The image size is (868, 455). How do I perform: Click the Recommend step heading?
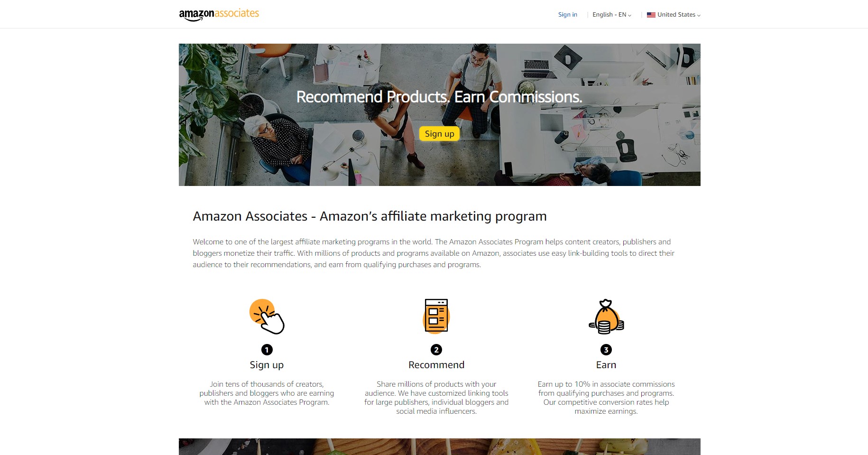(436, 365)
